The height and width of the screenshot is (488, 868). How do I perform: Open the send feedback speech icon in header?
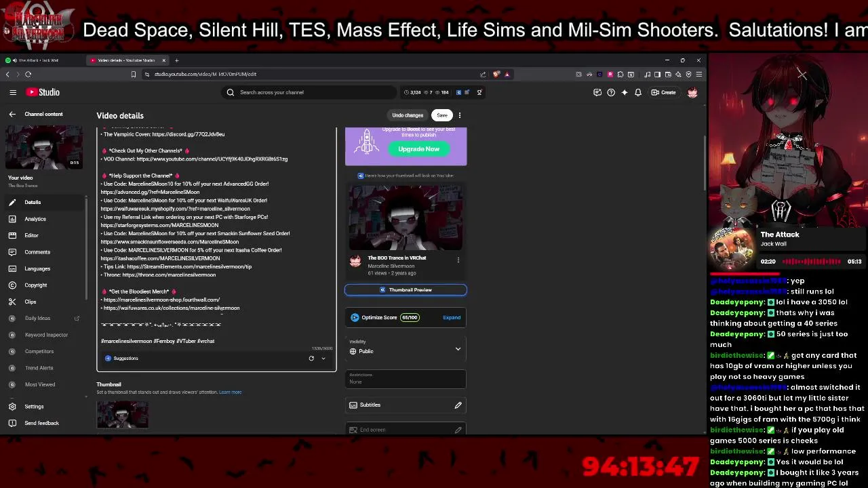pos(597,92)
